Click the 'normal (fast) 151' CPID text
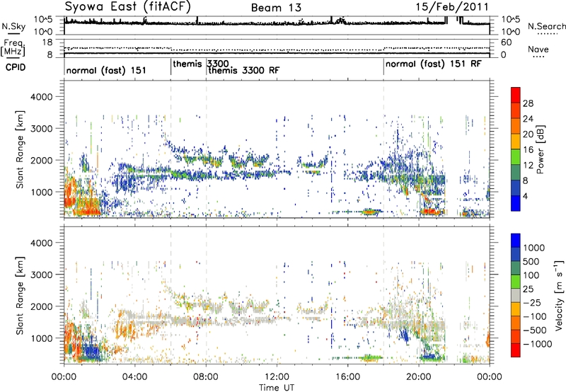 coord(106,70)
